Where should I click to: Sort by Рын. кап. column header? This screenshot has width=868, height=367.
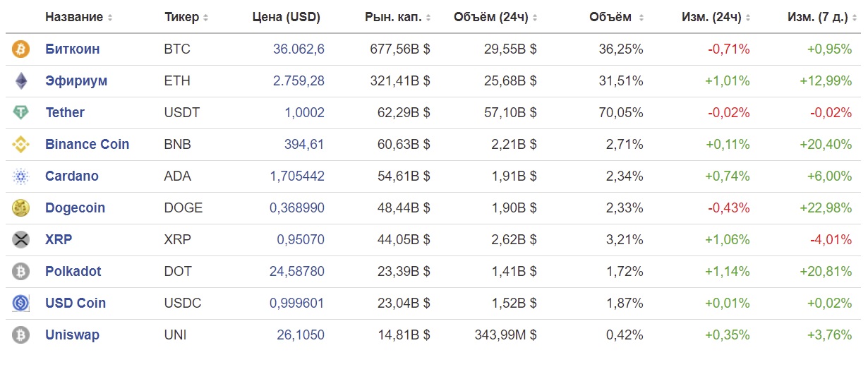tap(398, 17)
